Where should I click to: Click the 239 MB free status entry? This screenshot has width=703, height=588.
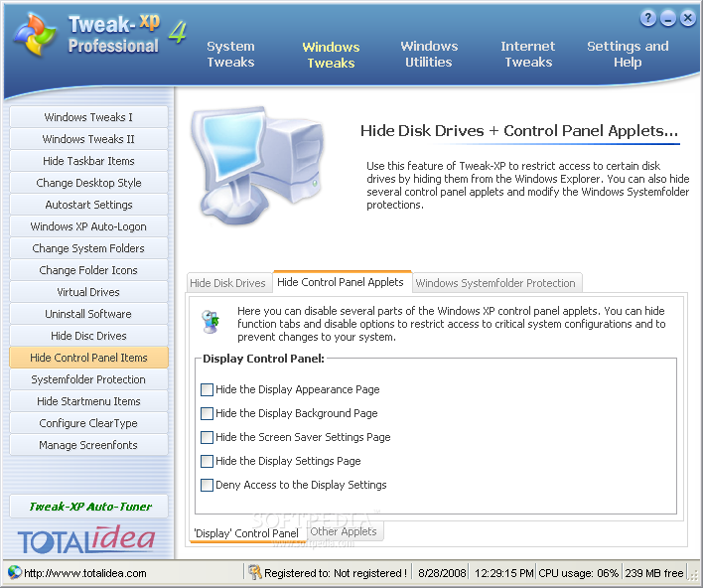coord(654,573)
